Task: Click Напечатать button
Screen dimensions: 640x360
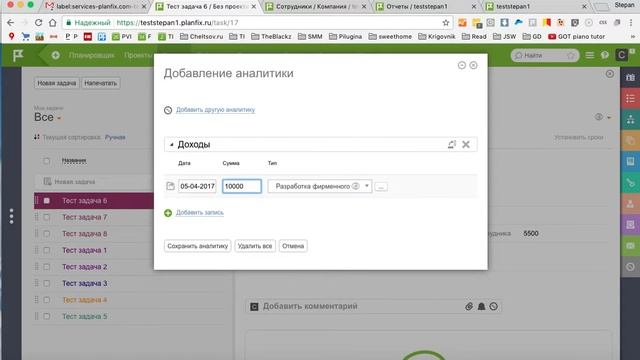Action: (100, 83)
